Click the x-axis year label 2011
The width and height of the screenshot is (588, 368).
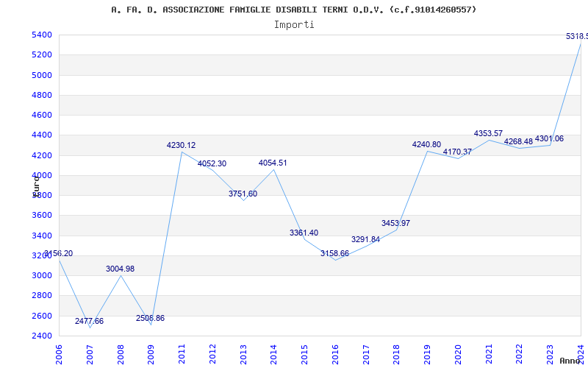(x=182, y=355)
